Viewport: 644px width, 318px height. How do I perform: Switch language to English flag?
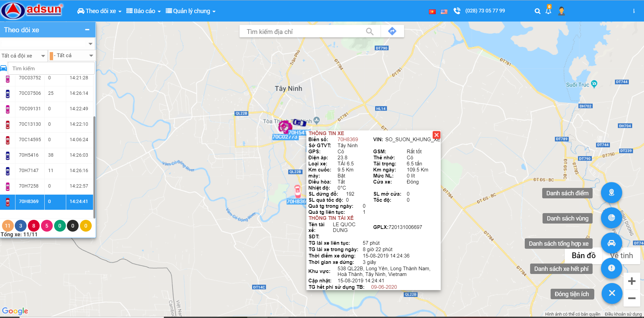(444, 11)
